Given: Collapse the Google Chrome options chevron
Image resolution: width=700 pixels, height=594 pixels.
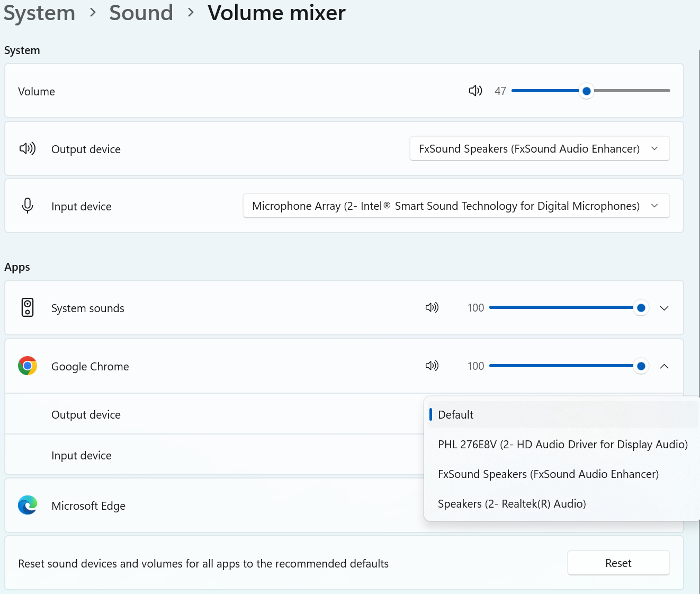Looking at the screenshot, I should pos(664,366).
